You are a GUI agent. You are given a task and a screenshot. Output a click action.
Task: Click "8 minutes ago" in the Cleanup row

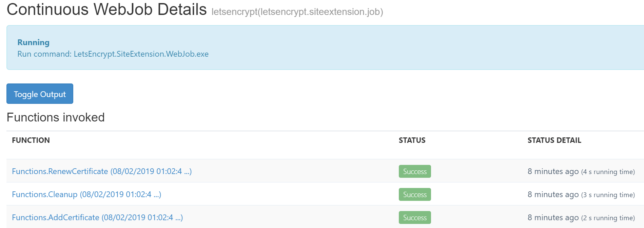pyautogui.click(x=553, y=194)
